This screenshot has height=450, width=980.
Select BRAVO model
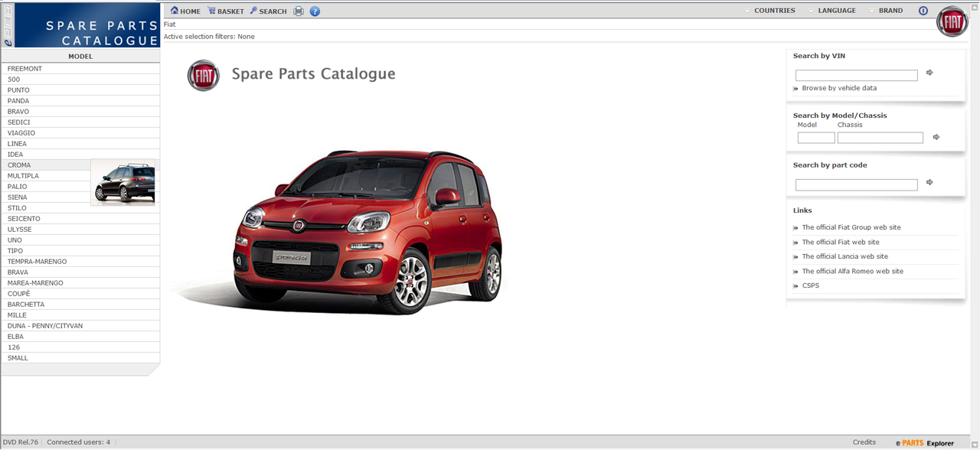pos(80,112)
